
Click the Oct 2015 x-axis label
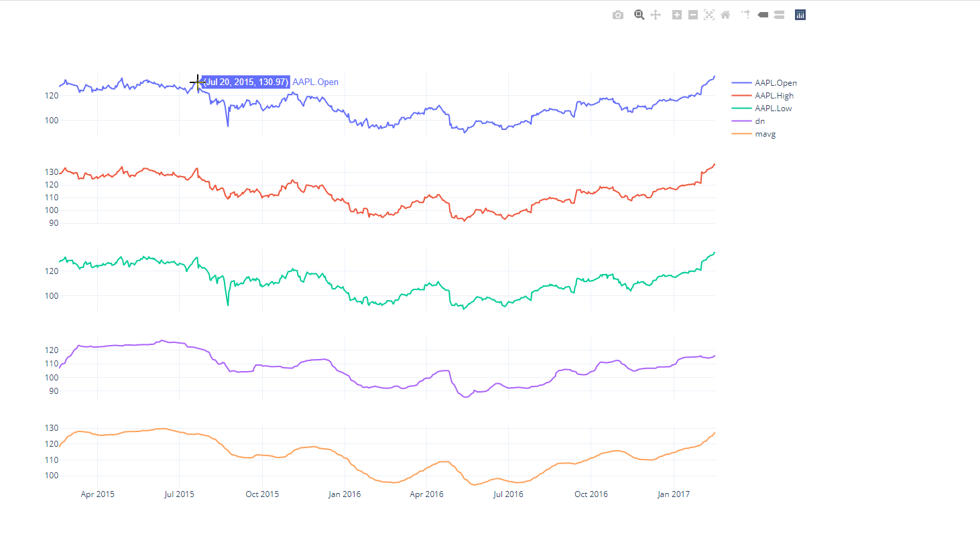click(262, 494)
